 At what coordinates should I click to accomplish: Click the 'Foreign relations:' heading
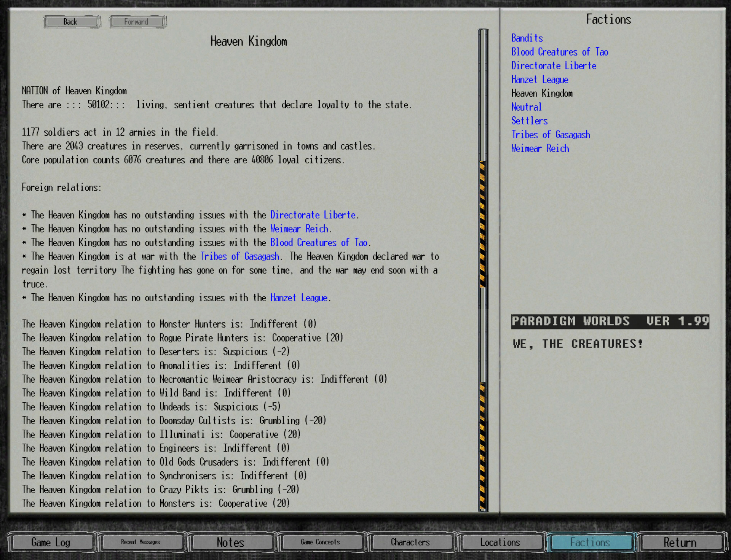(62, 187)
